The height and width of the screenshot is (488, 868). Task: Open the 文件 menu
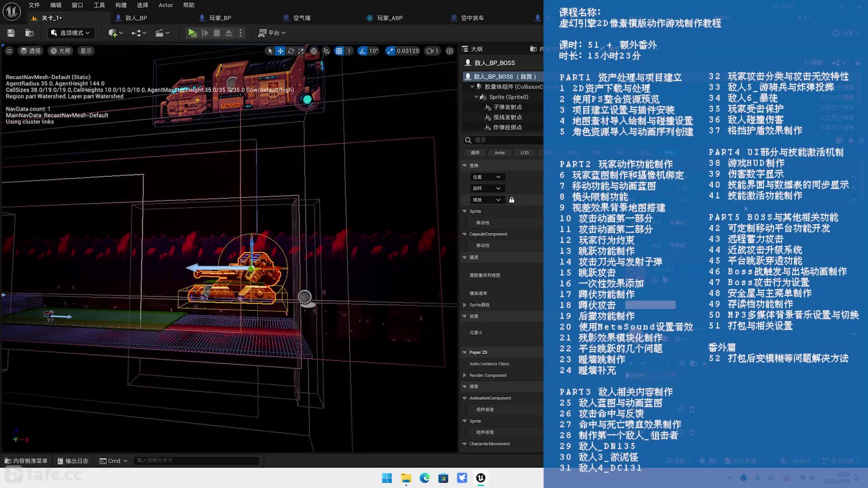click(33, 5)
